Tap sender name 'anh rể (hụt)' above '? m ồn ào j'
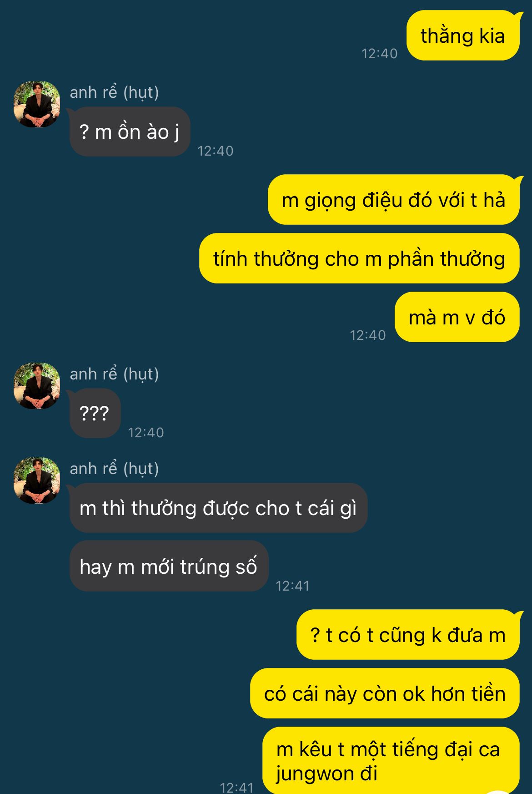Viewport: 532px width, 794px height. click(114, 92)
